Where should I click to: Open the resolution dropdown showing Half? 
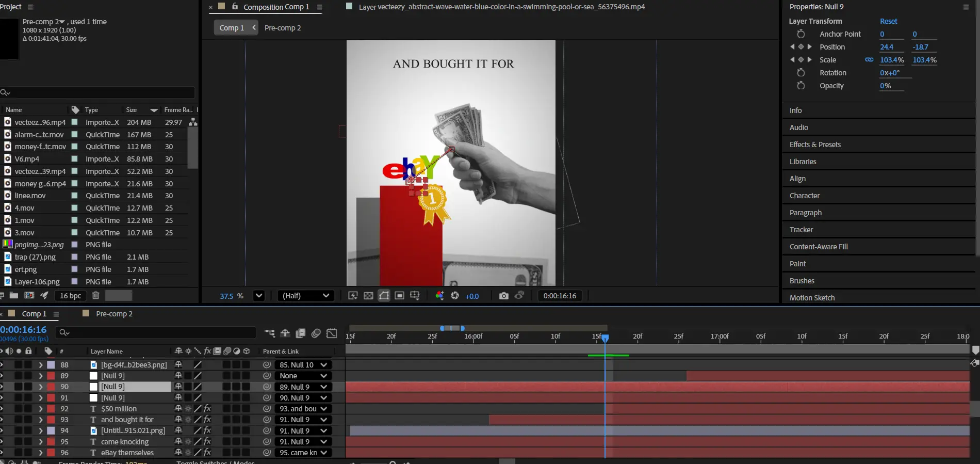305,296
